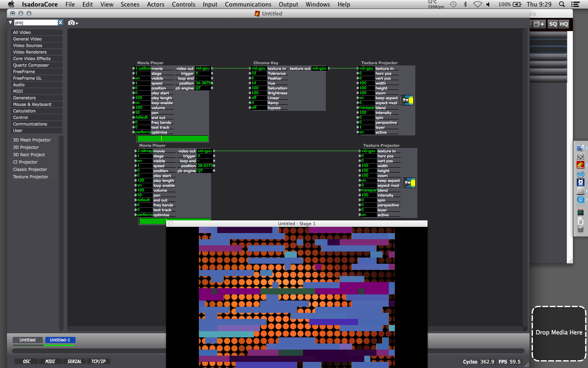
Task: Open optimize setting on 1:yellow Movie Player
Action: pyautogui.click(x=143, y=132)
